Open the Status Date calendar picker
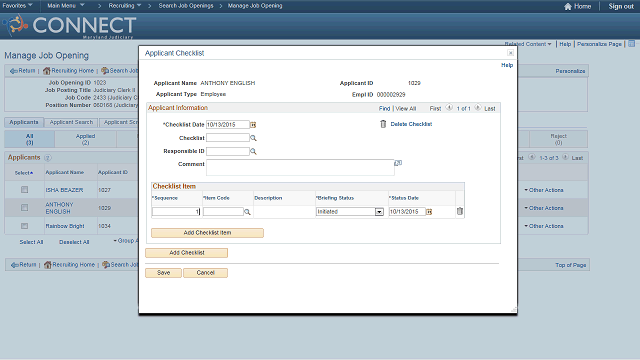640x360 pixels. 429,212
